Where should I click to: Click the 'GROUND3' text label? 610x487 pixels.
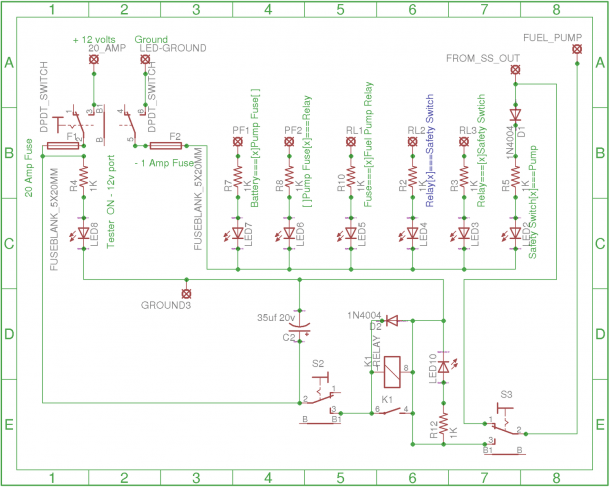click(166, 305)
